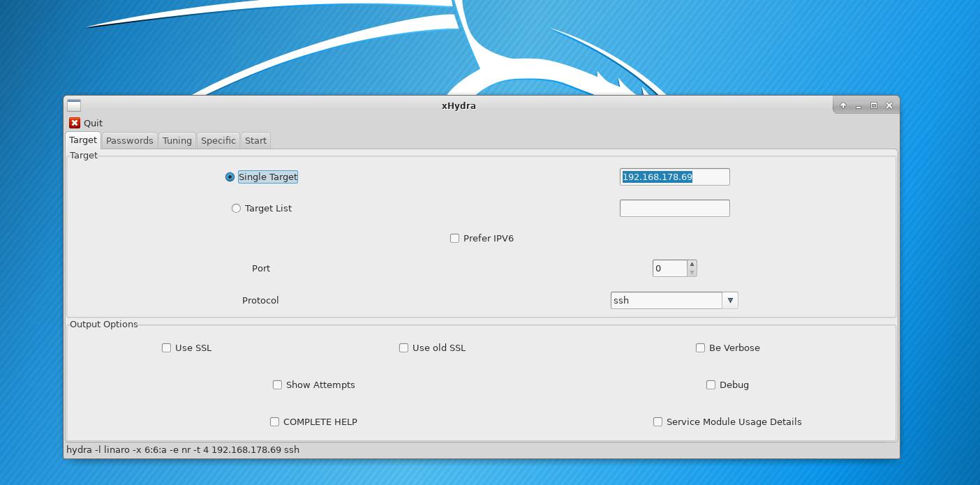The height and width of the screenshot is (485, 980).
Task: Roll up window with the up-arrow button
Action: click(x=843, y=105)
